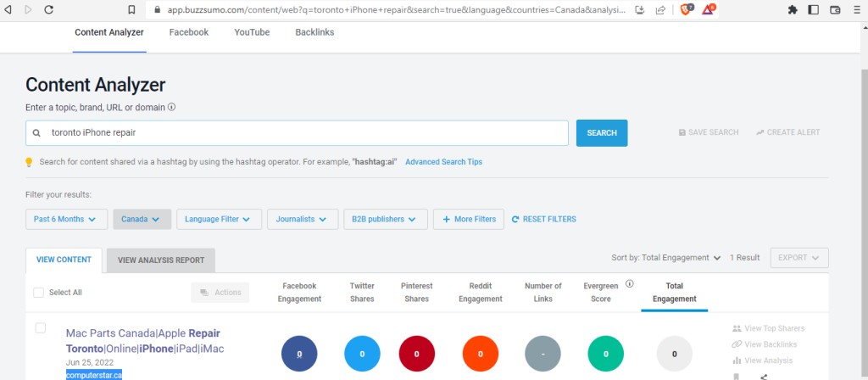Screen dimensions: 868x380
Task: Click the install/download icon in the address bar
Action: [640, 9]
